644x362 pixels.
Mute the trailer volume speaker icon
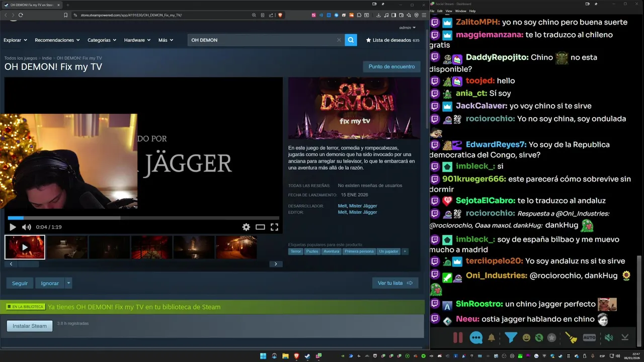click(x=26, y=227)
